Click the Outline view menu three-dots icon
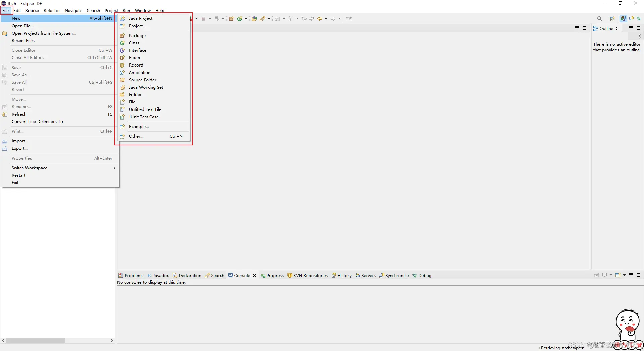 [x=640, y=36]
